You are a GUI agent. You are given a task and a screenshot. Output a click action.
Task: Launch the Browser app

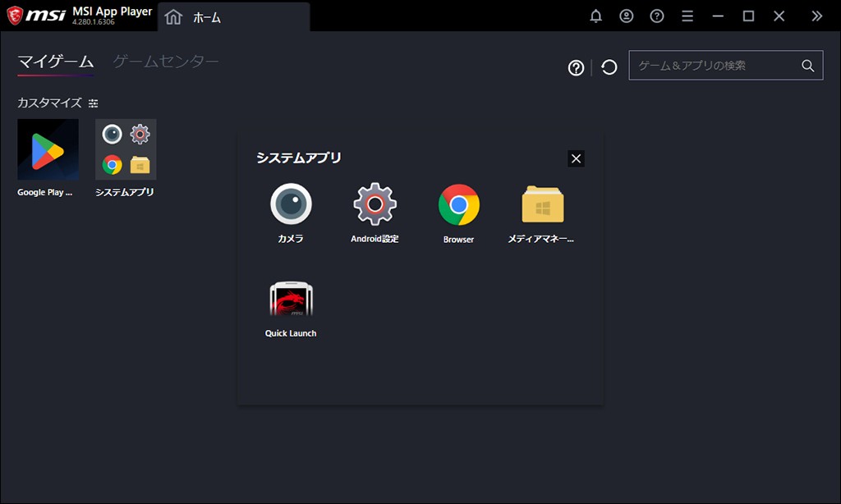coord(458,205)
